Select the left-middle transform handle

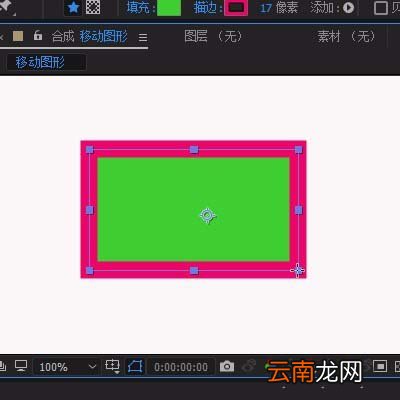[90, 210]
